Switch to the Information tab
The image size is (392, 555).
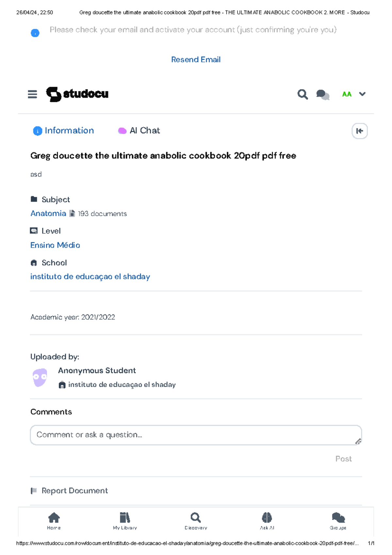pyautogui.click(x=64, y=131)
